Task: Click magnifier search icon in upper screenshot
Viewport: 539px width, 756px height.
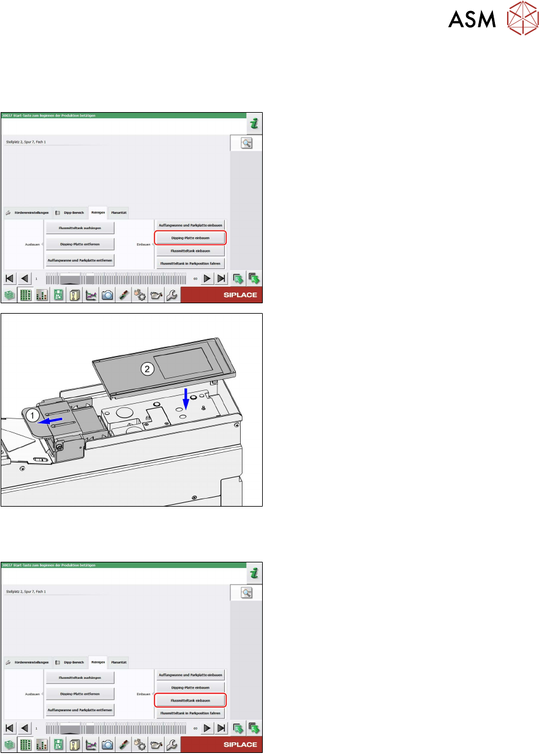Action: pyautogui.click(x=247, y=144)
